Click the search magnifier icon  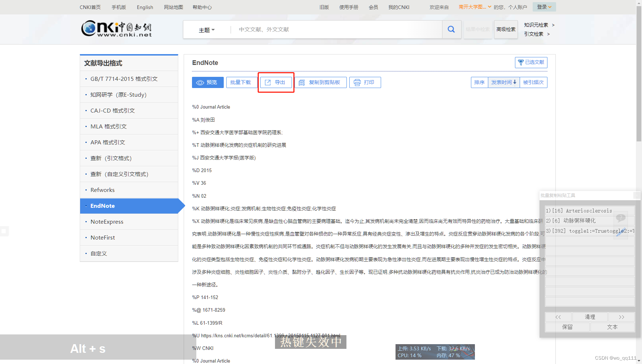point(451,29)
